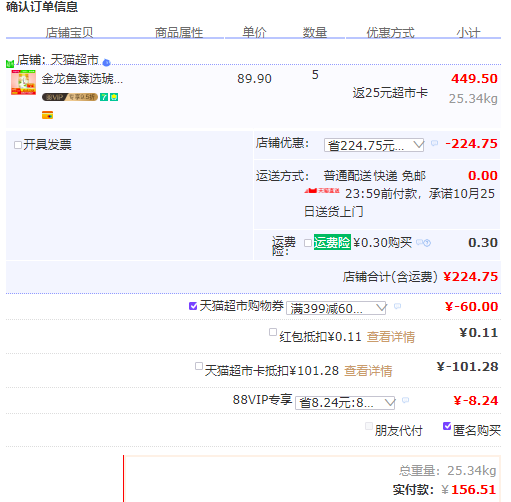Click the 商品属性 column header
This screenshot has width=511, height=502.
[x=179, y=32]
